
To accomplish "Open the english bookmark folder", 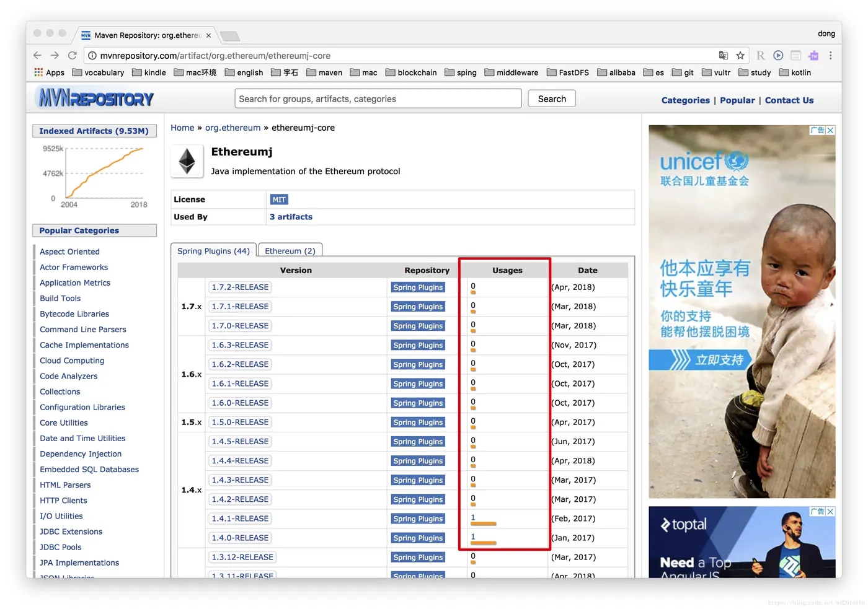I will (x=244, y=72).
